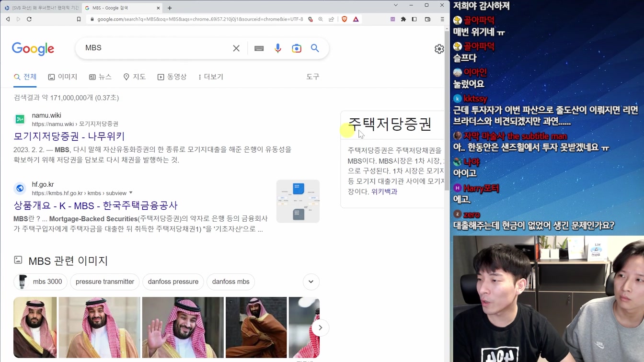Image resolution: width=644 pixels, height=362 pixels.
Task: Open the brown-cloak seated man image
Action: [x=256, y=328]
